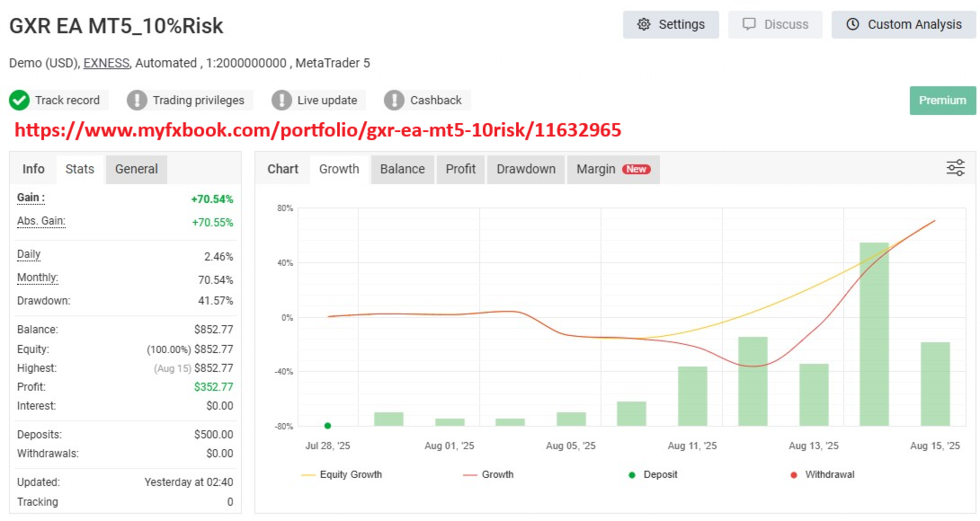Switch to the Drawdown chart tab

point(526,169)
